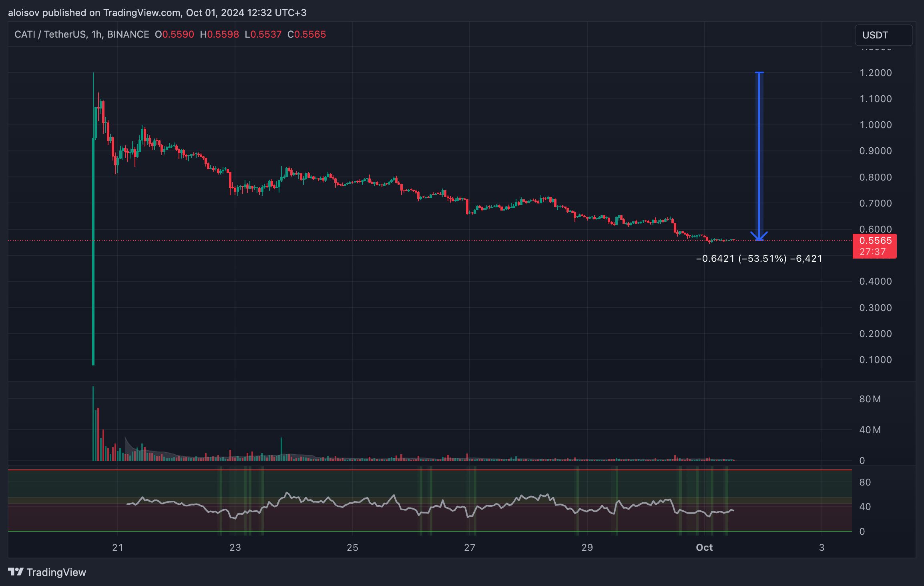Click the 1h interval in the chart legend

click(96, 34)
